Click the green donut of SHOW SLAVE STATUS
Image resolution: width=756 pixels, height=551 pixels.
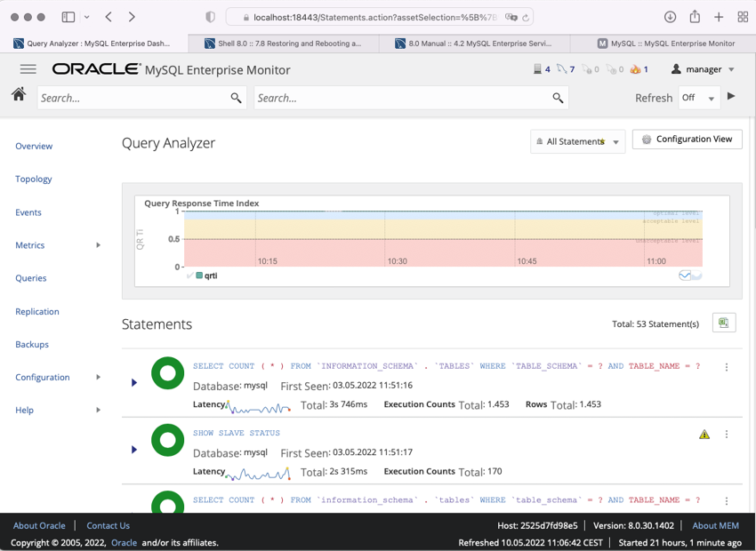[x=168, y=440]
